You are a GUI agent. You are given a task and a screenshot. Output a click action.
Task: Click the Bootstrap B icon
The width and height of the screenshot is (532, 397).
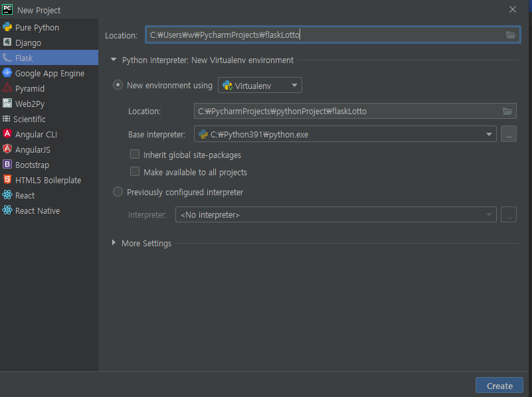(x=7, y=165)
